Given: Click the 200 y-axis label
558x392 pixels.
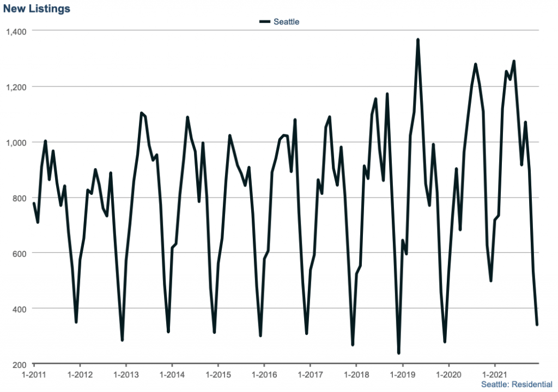Looking at the screenshot, I should pos(19,365).
